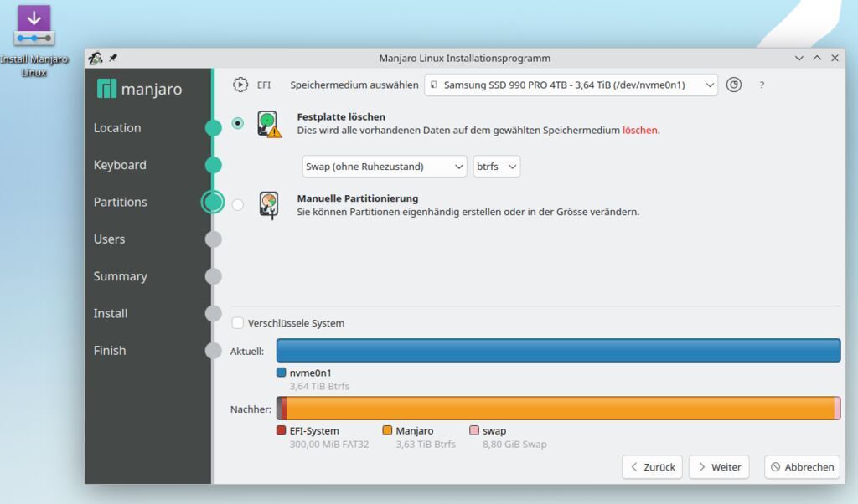This screenshot has width=858, height=504.
Task: Enable Verschlüssele System checkbox
Action: click(x=238, y=323)
